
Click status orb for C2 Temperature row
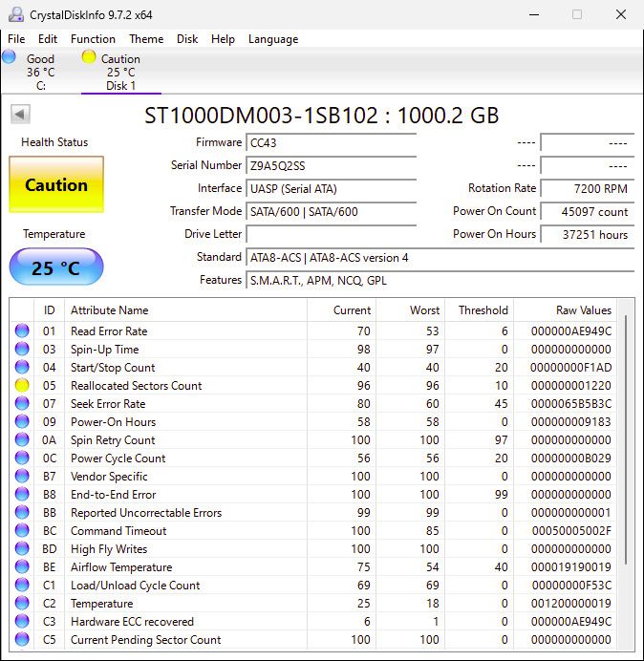click(22, 603)
